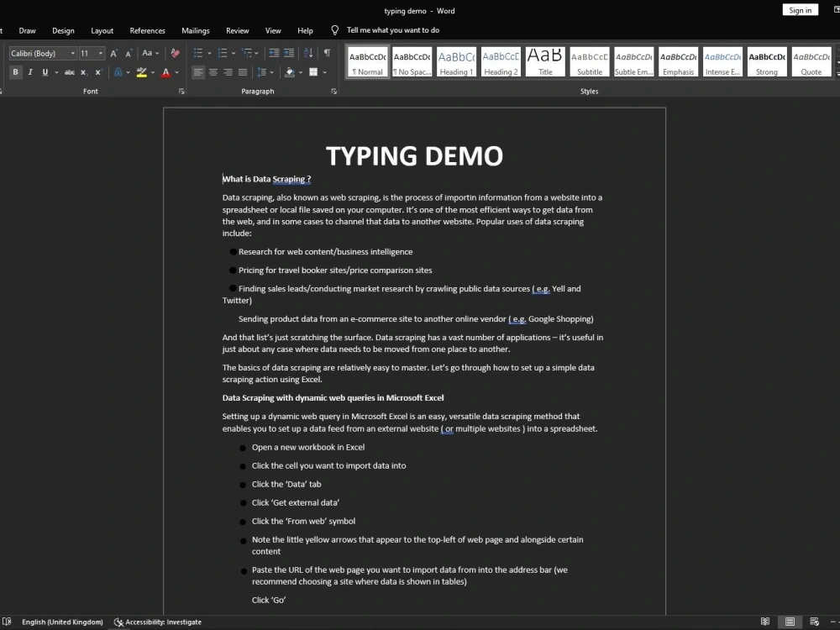This screenshot has height=630, width=840.
Task: Decrease paragraph indent
Action: tap(274, 53)
